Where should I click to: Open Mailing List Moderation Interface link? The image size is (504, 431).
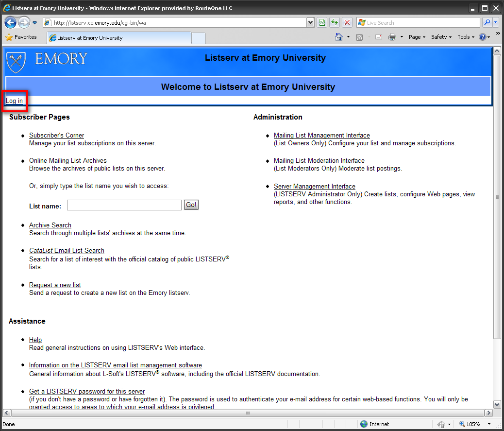pyautogui.click(x=319, y=160)
